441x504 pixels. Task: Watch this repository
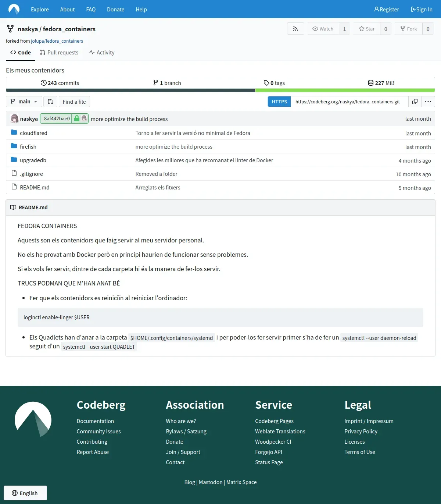323,29
